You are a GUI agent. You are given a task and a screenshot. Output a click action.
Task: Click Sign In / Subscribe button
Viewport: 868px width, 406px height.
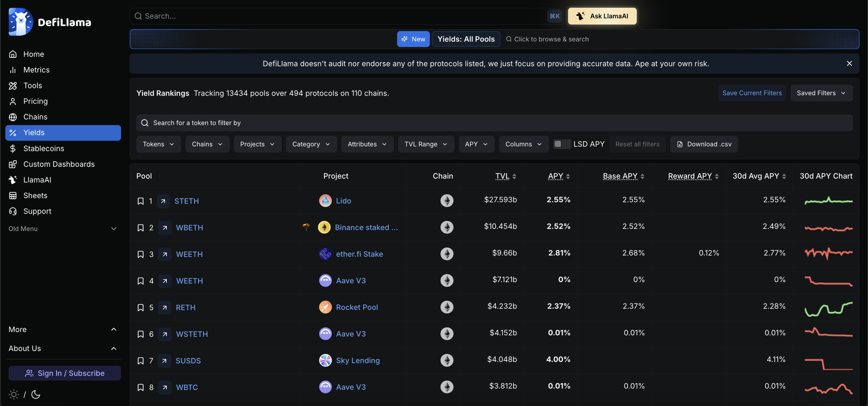[64, 373]
